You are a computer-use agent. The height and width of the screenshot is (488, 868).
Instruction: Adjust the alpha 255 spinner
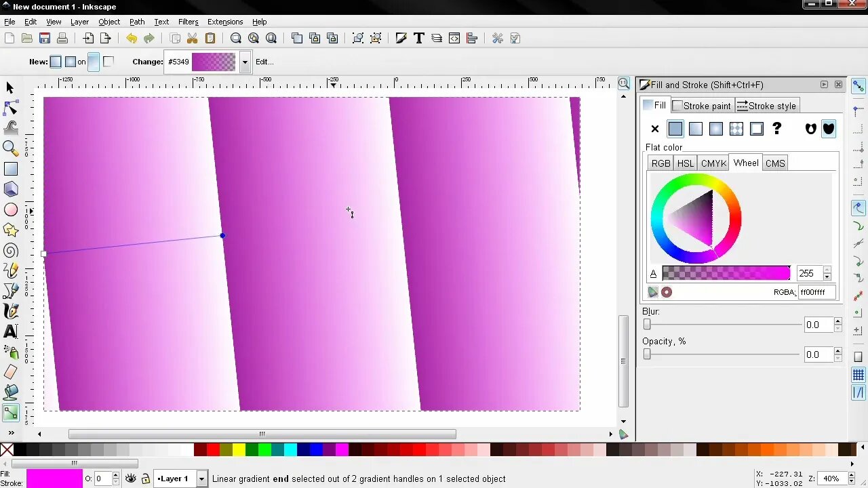click(x=827, y=273)
